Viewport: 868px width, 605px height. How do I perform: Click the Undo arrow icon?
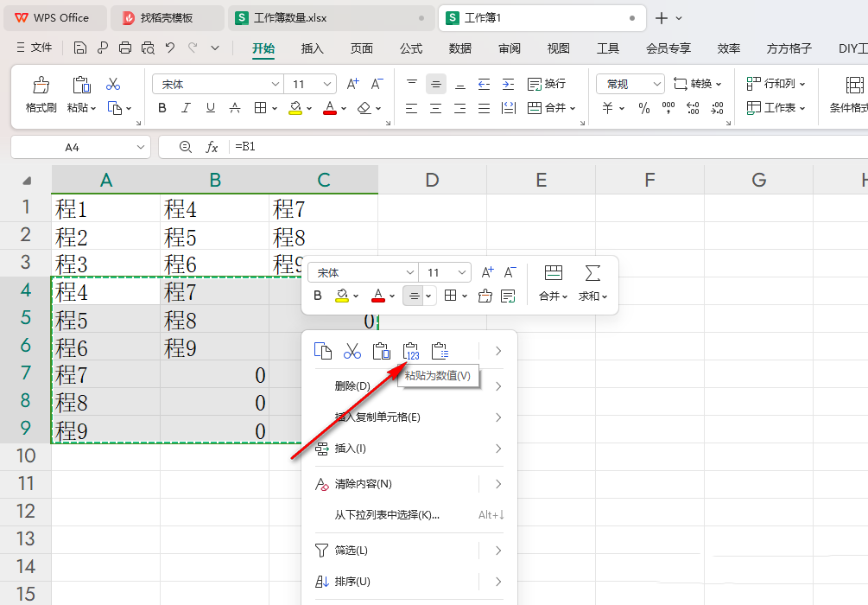coord(170,48)
